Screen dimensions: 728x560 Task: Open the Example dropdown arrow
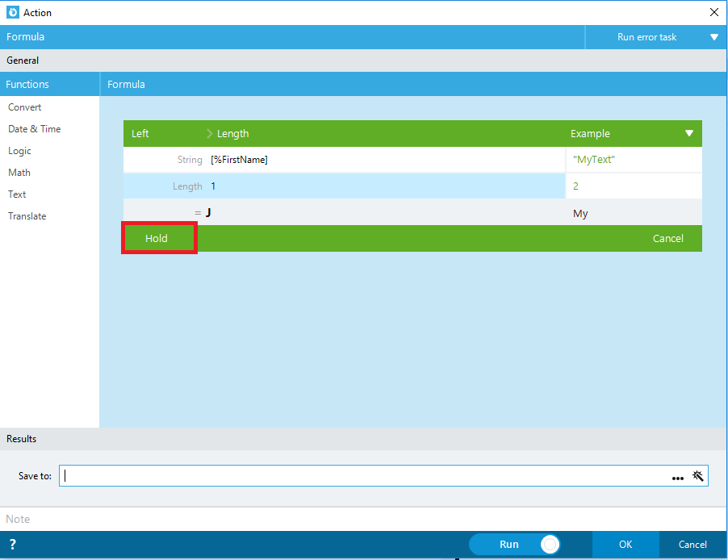point(689,134)
